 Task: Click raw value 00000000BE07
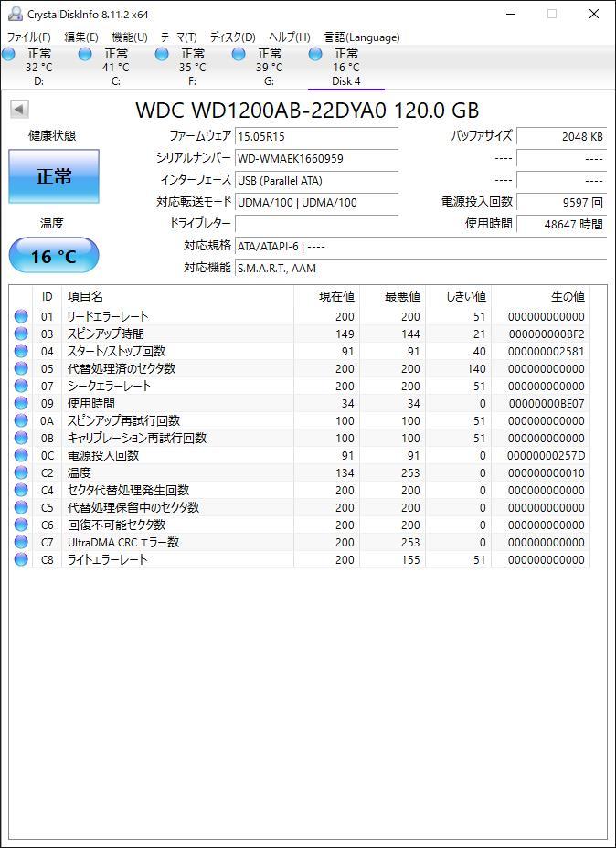click(546, 404)
